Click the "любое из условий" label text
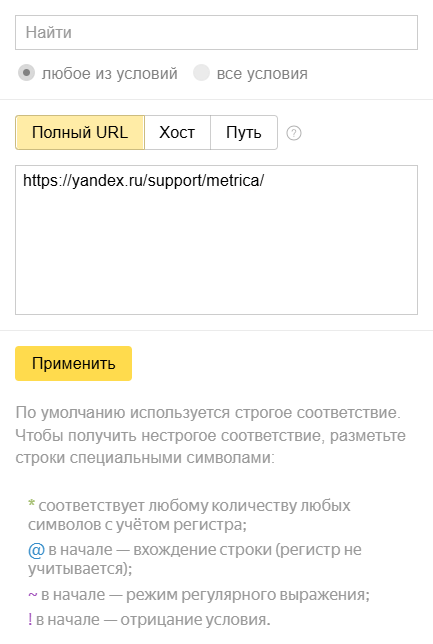Screen dimensions: 433x644 coord(110,74)
